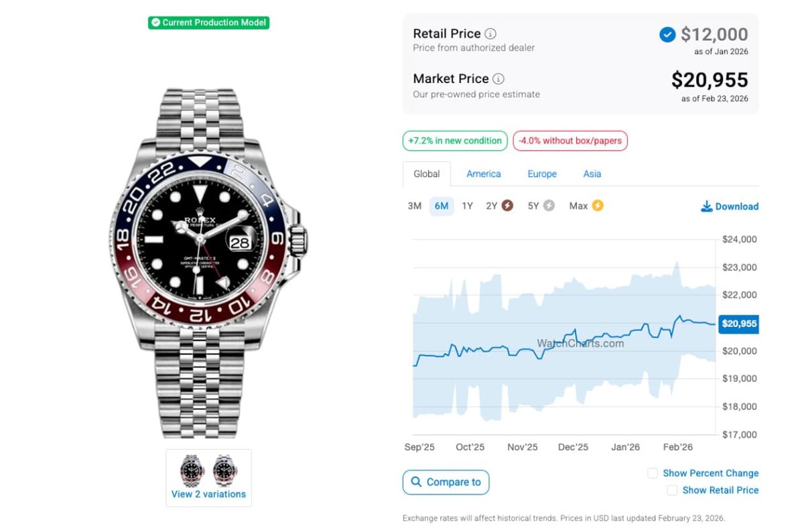Image resolution: width=804 pixels, height=532 pixels.
Task: Click the 2Y premium lightning badge
Action: click(507, 206)
